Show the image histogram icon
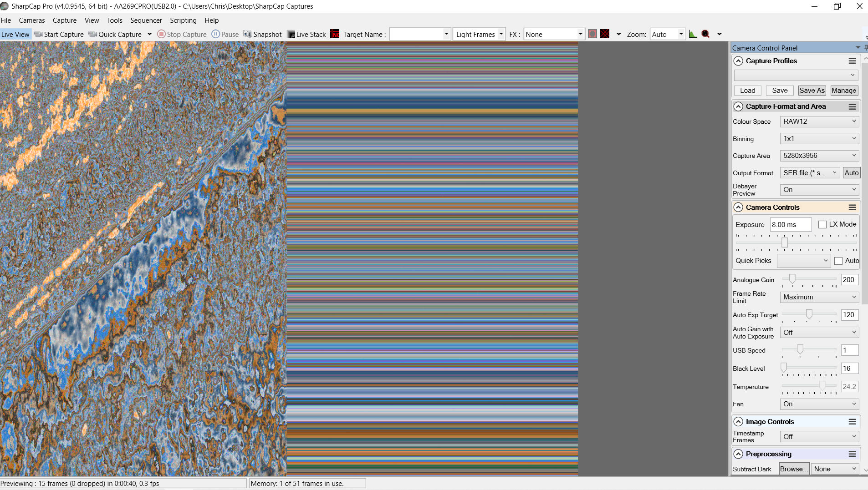This screenshot has height=490, width=868. 693,34
